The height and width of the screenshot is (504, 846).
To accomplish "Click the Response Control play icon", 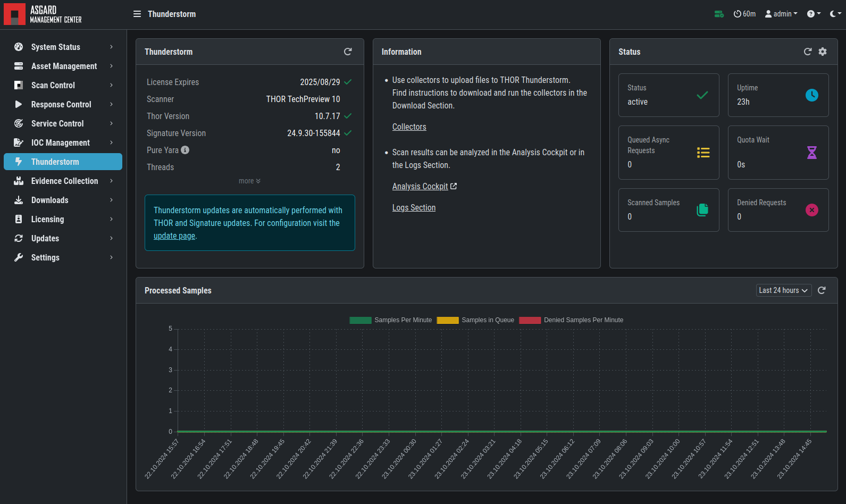I will (19, 104).
